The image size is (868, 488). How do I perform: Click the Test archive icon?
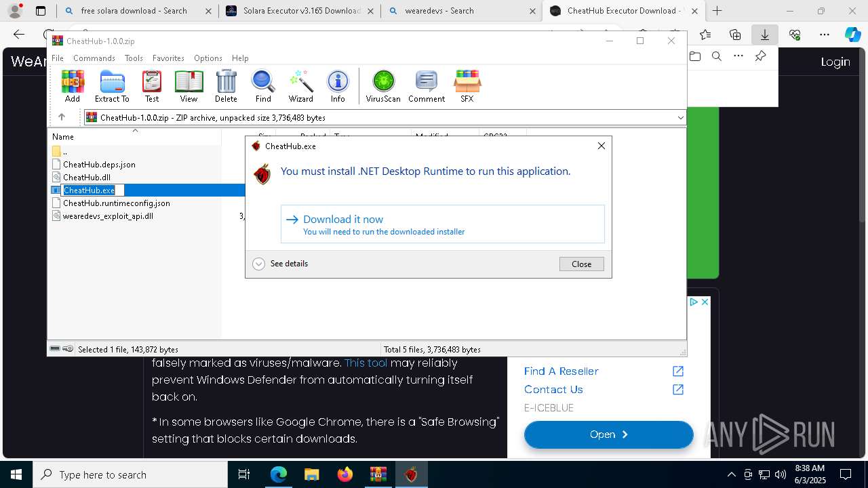click(x=152, y=86)
